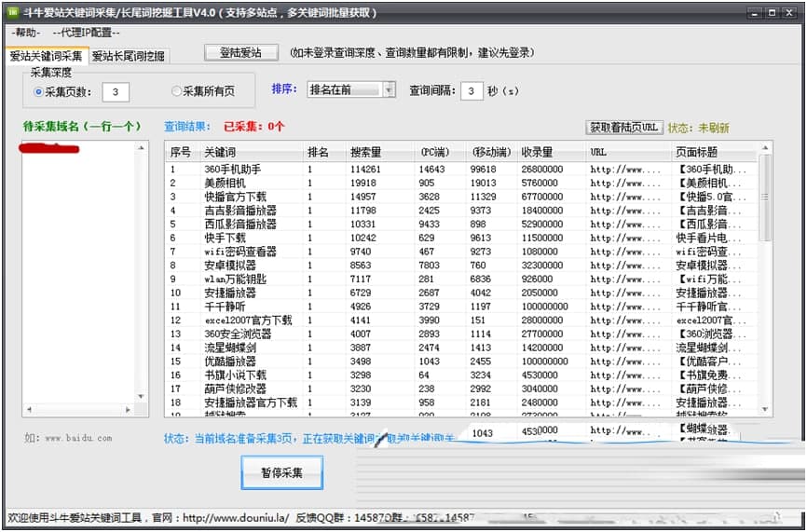Select the 采集页数 radio button
807x532 pixels.
(x=38, y=91)
